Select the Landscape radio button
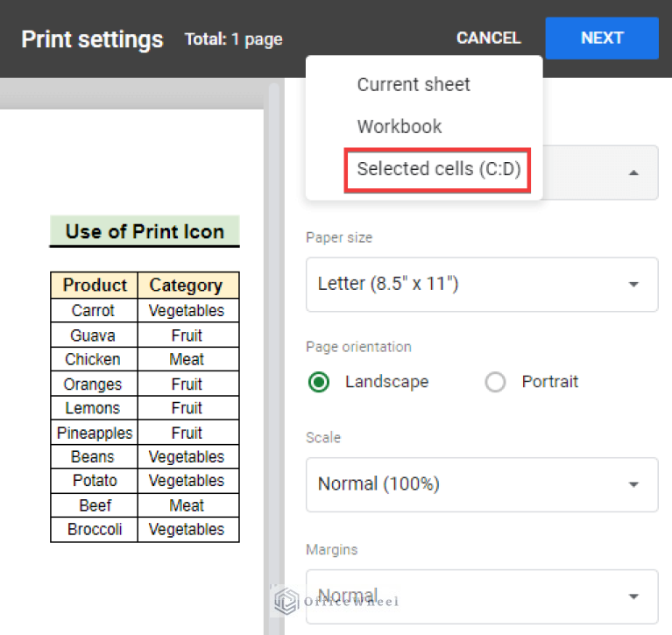Screen dimensions: 672x635 point(320,383)
